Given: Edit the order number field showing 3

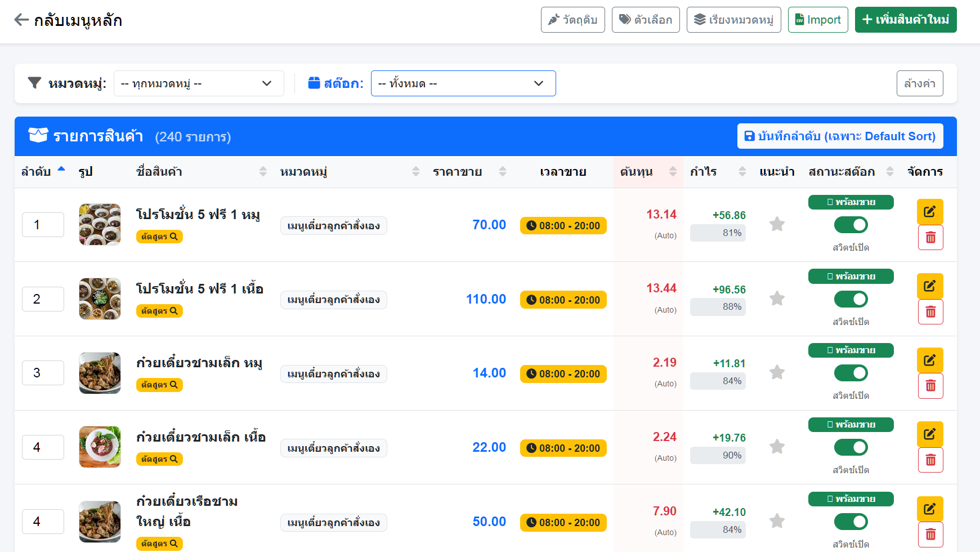Looking at the screenshot, I should (43, 373).
